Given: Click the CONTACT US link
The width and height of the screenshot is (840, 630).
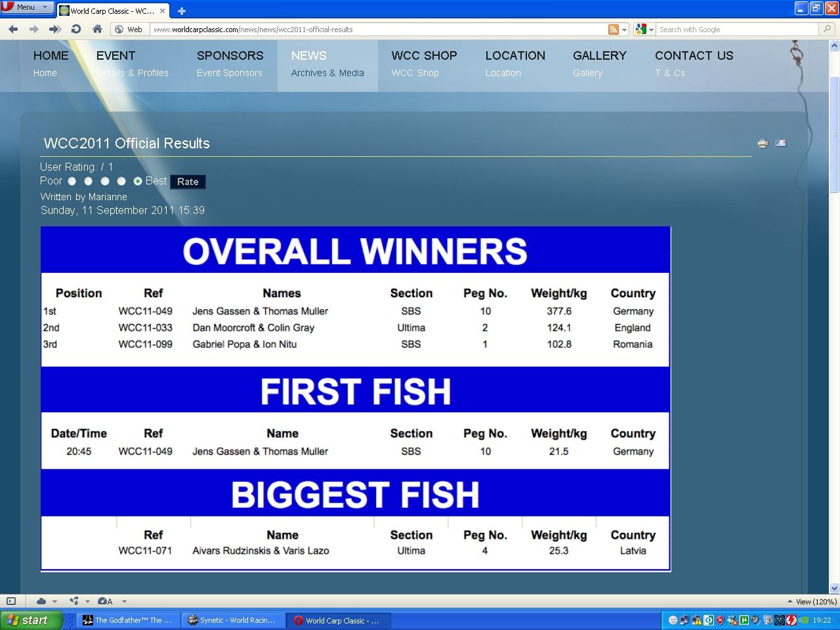Looking at the screenshot, I should coord(694,56).
